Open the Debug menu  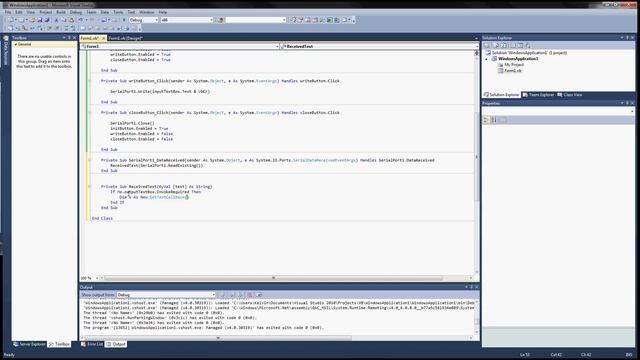[76, 12]
